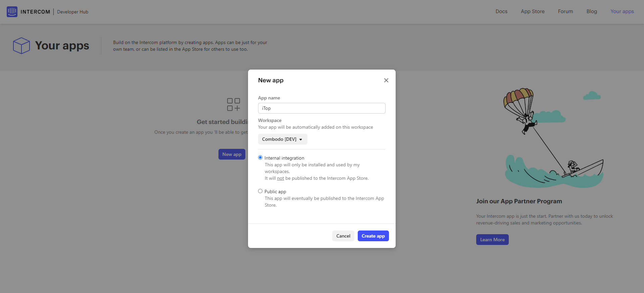
Task: Open the Blog navigation link
Action: 591,11
